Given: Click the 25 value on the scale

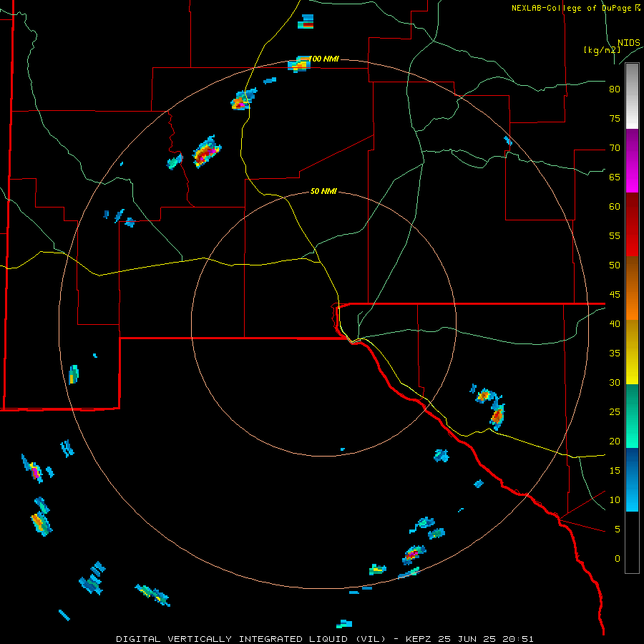Looking at the screenshot, I should click(x=615, y=412).
